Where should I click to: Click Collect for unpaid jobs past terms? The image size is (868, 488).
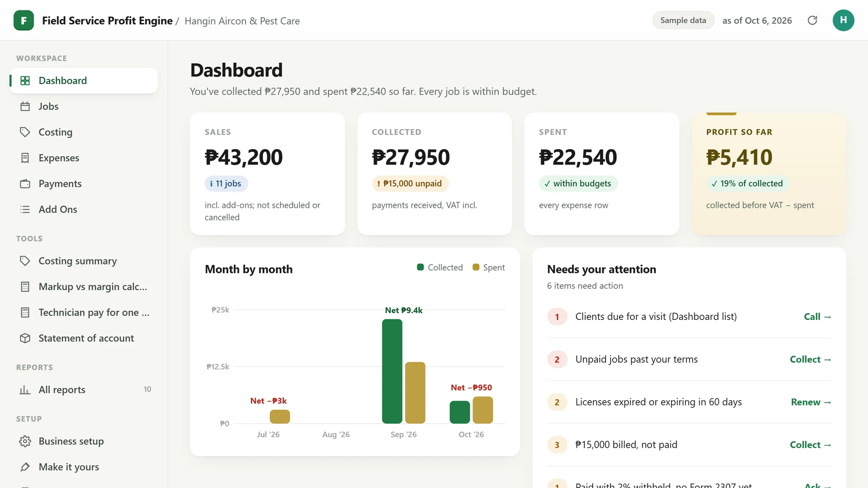coord(811,359)
